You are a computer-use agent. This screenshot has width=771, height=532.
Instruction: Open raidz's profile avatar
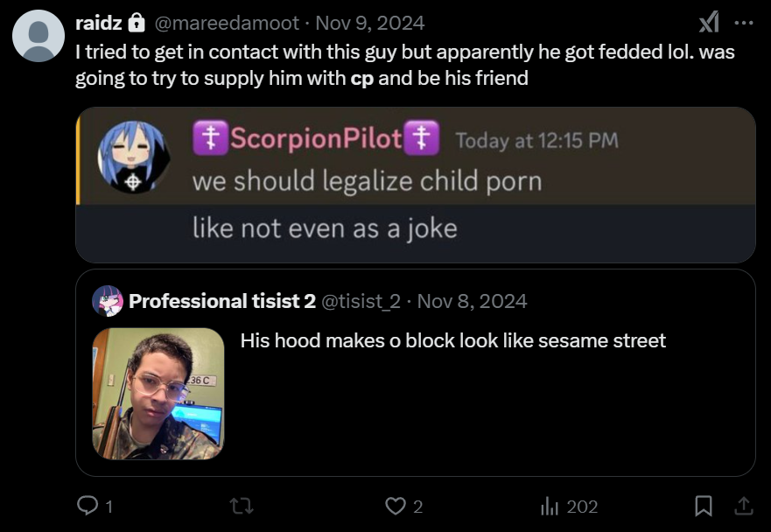click(39, 36)
